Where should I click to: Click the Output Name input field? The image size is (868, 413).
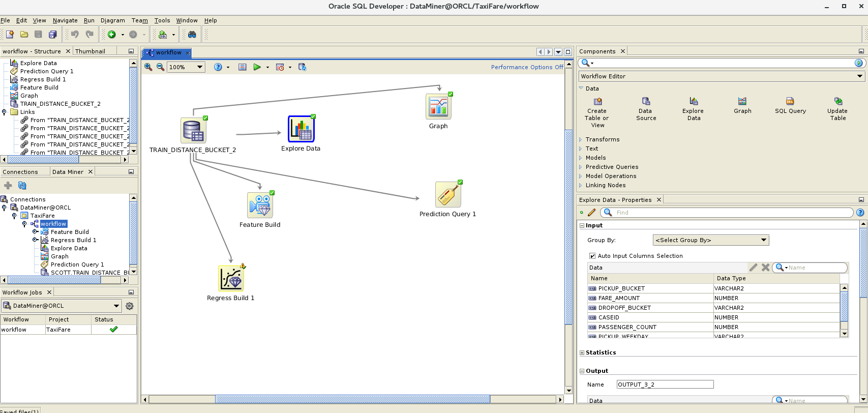(x=665, y=385)
